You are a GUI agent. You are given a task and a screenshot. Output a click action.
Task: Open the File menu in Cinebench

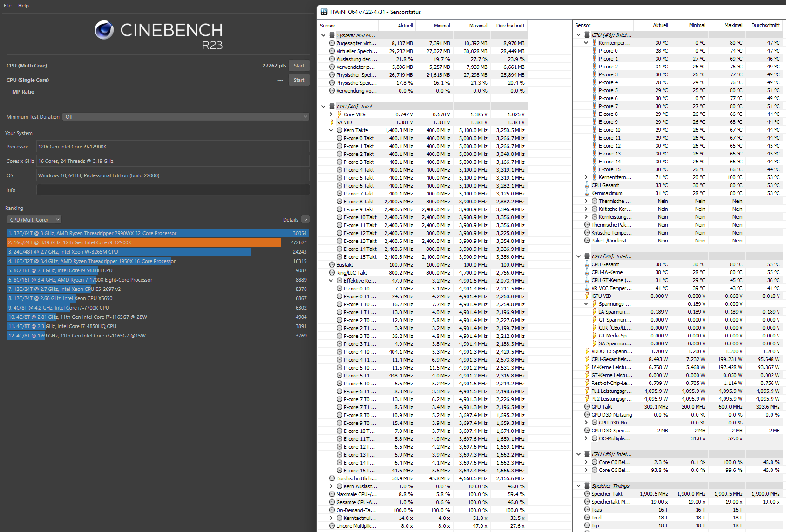pyautogui.click(x=7, y=6)
